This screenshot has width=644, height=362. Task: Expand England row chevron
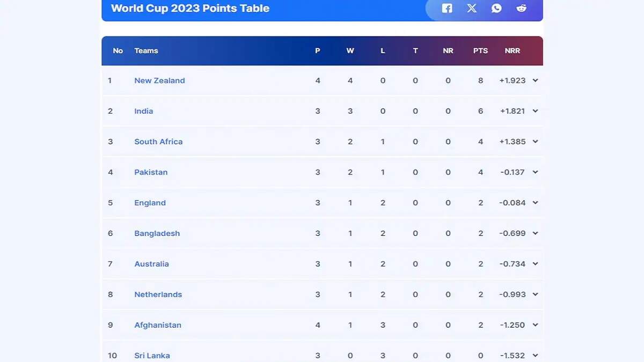point(535,203)
